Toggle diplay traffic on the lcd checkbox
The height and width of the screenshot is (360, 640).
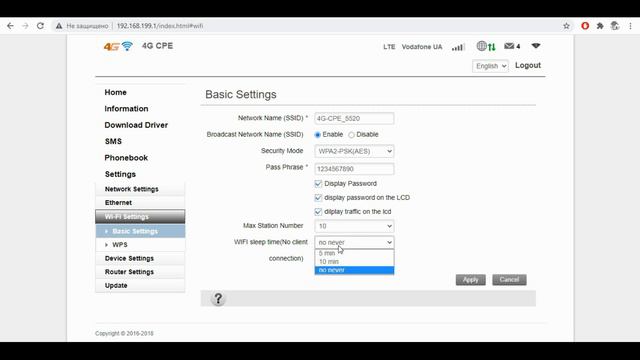(x=318, y=211)
